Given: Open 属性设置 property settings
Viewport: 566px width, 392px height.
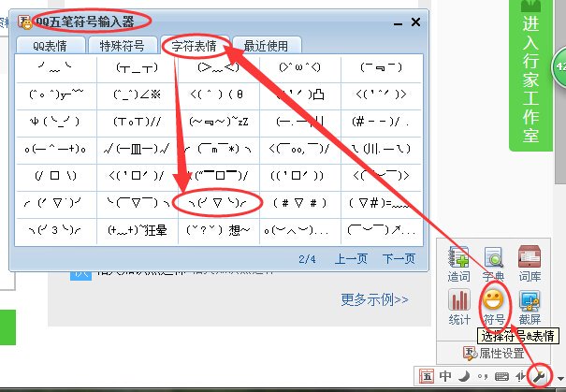Looking at the screenshot, I should pyautogui.click(x=493, y=353).
